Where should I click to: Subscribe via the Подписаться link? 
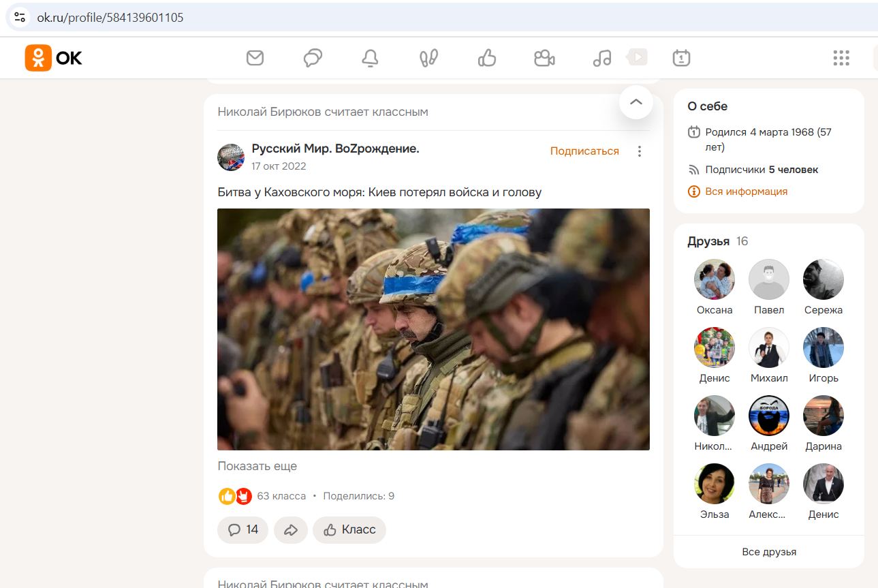[x=584, y=151]
